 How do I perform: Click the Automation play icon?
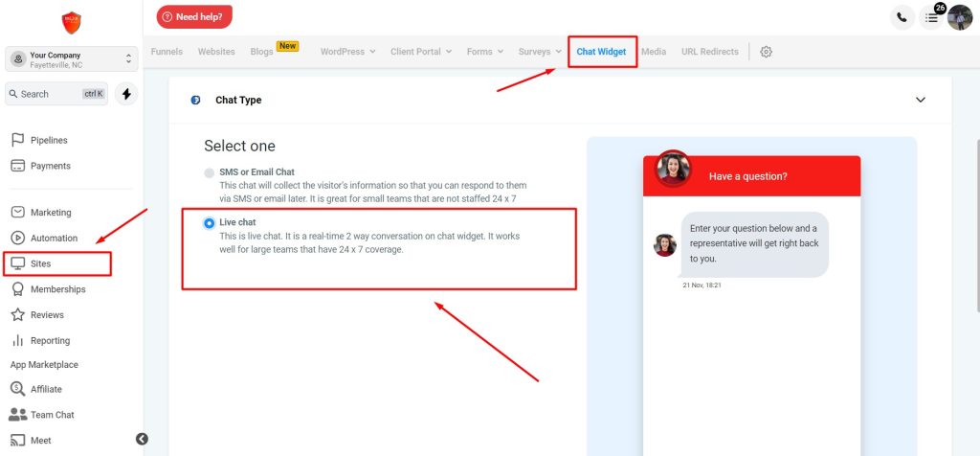[17, 238]
